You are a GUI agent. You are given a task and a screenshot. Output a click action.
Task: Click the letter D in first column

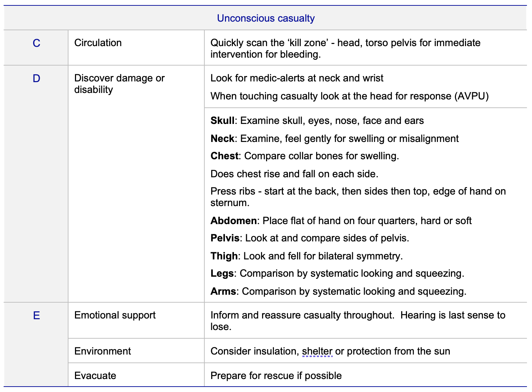click(x=36, y=79)
